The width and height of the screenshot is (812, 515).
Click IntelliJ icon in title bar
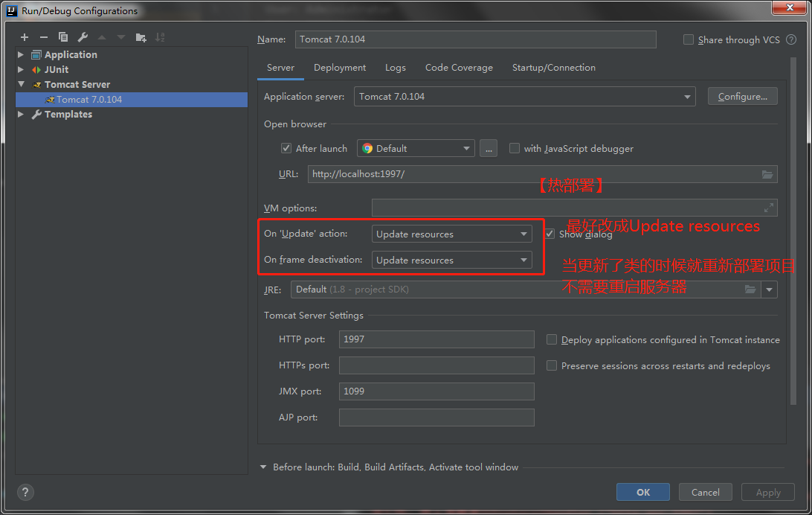(11, 10)
